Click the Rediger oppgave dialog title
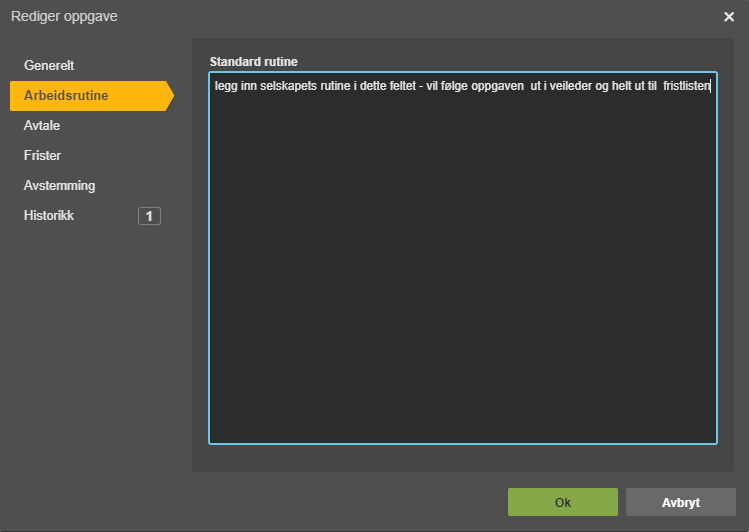The image size is (749, 532). tap(64, 17)
